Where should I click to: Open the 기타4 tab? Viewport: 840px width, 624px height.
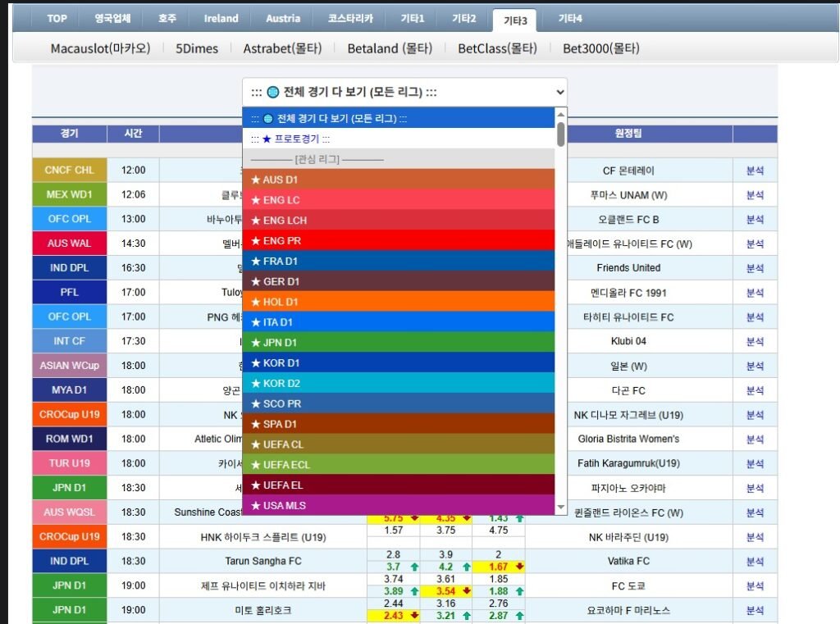[x=569, y=18]
